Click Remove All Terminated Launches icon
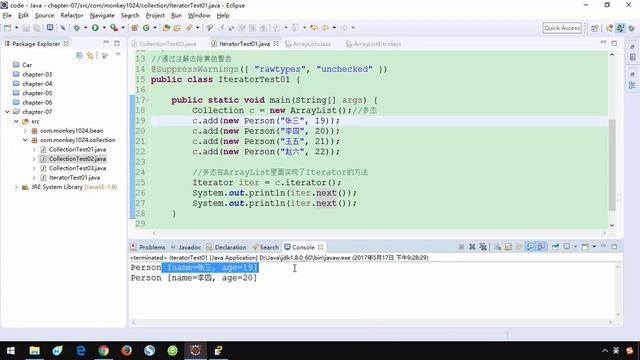Screen dimensions: 640x360 [x=483, y=247]
